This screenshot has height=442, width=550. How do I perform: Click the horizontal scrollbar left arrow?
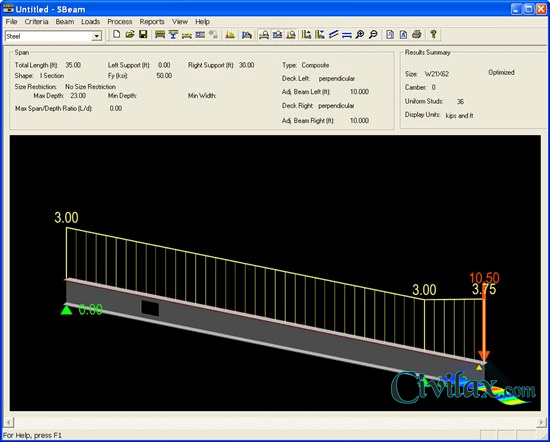click(9, 422)
